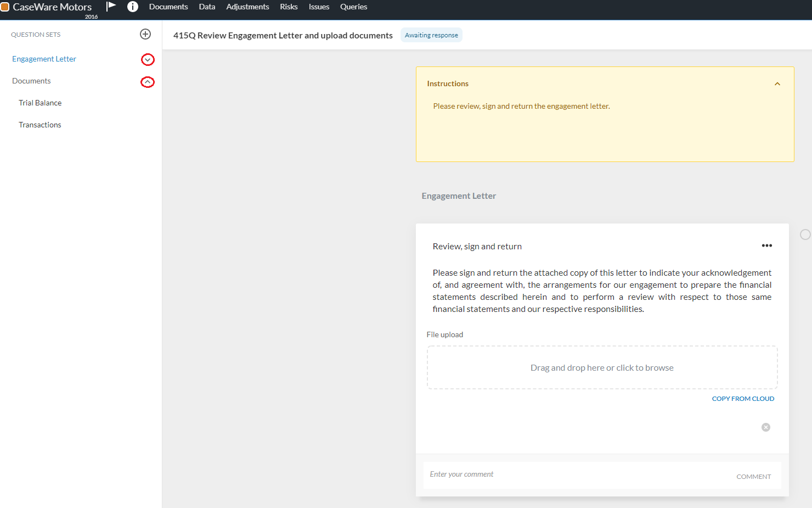Click the flag icon in top bar
This screenshot has width=812, height=508.
[111, 6]
